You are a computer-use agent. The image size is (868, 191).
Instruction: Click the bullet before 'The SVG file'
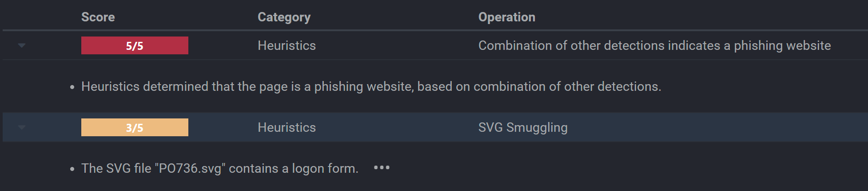click(72, 169)
